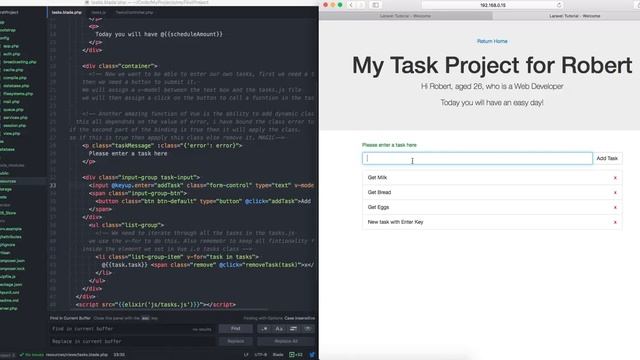
Task: Change Blade grammar in status bar
Action: 278,355
